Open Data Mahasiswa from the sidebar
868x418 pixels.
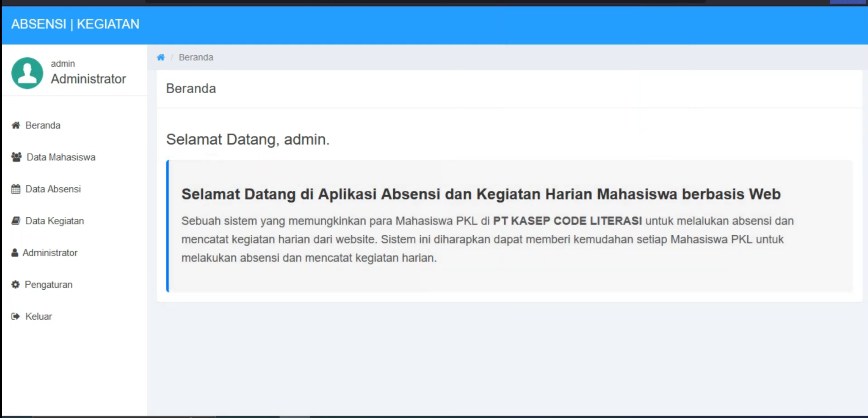[61, 157]
